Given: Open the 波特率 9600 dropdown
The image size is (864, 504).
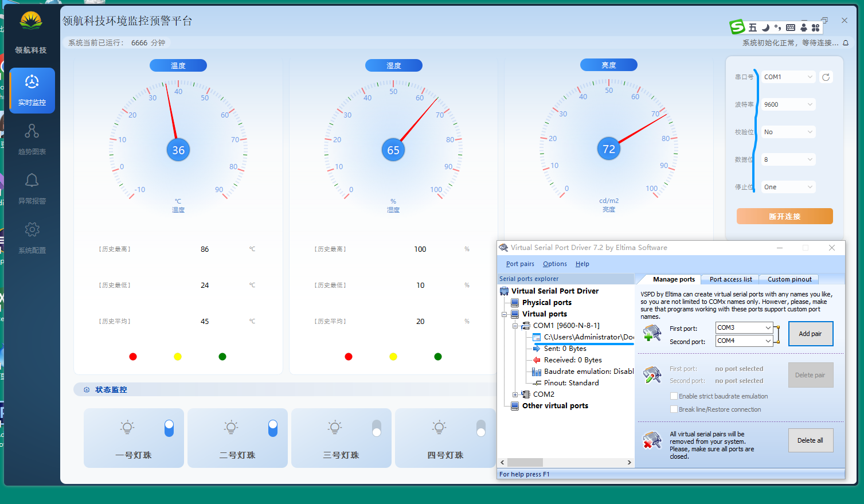Looking at the screenshot, I should pos(788,104).
